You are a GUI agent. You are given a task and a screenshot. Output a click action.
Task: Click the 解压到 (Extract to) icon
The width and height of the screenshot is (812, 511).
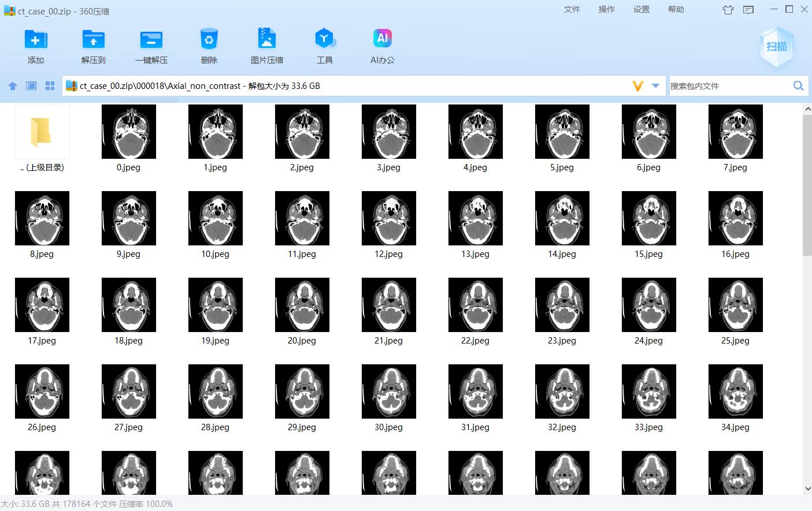(94, 40)
